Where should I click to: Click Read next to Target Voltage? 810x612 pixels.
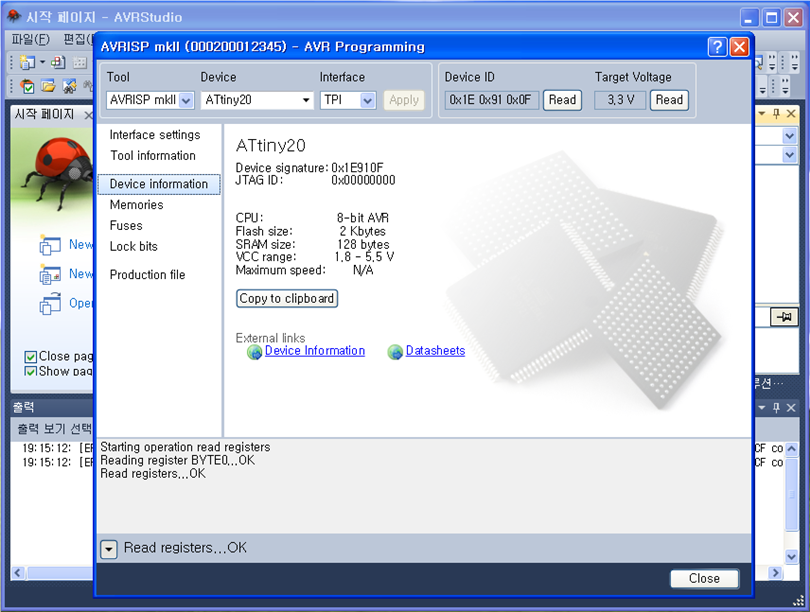pyautogui.click(x=669, y=100)
